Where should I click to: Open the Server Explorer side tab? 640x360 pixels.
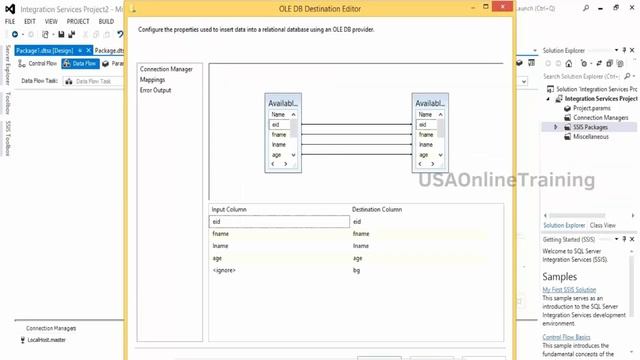7,65
